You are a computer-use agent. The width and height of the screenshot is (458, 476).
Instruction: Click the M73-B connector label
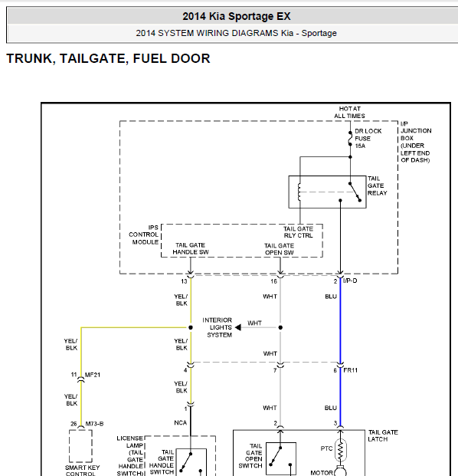pyautogui.click(x=94, y=423)
